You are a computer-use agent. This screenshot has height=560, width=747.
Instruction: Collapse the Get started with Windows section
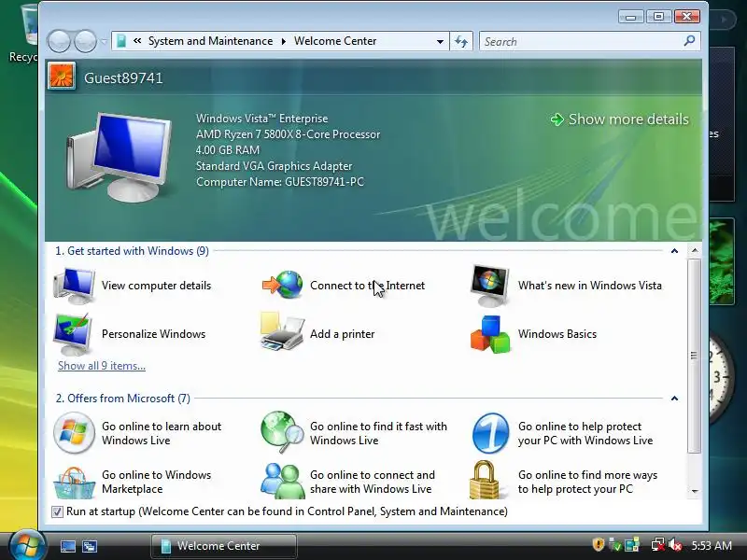point(674,251)
